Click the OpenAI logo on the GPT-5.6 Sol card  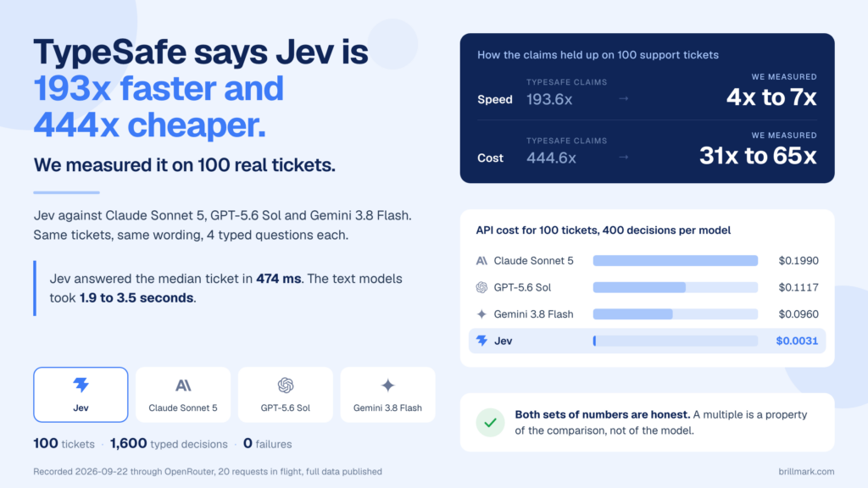point(286,385)
